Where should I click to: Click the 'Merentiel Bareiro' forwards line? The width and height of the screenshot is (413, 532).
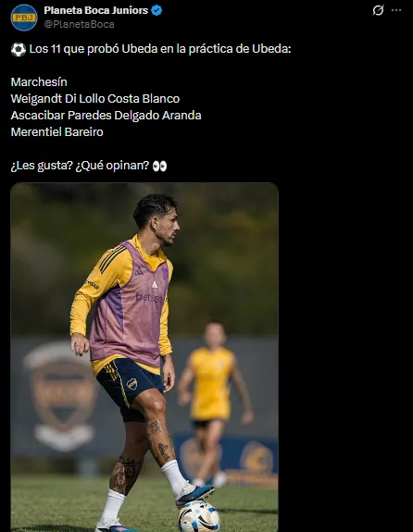(x=56, y=131)
